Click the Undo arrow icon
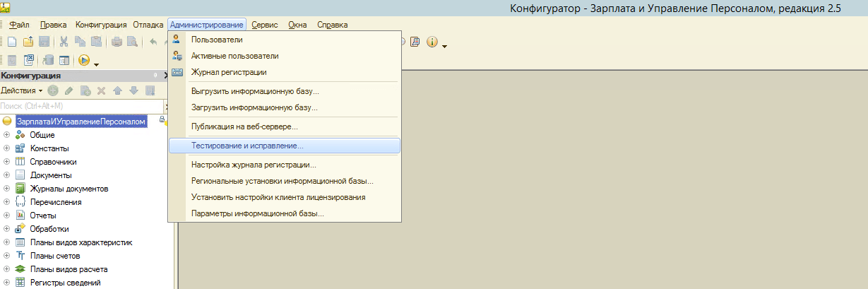The width and height of the screenshot is (868, 289). (x=153, y=42)
